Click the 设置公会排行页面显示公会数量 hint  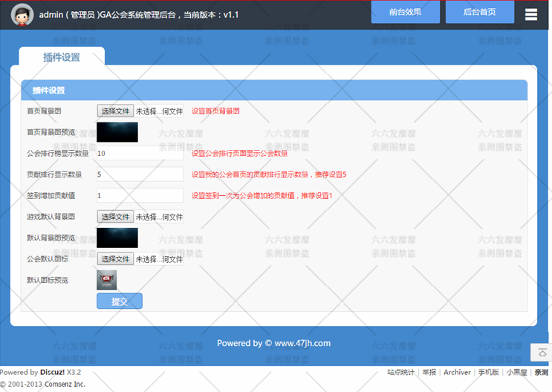(x=239, y=154)
